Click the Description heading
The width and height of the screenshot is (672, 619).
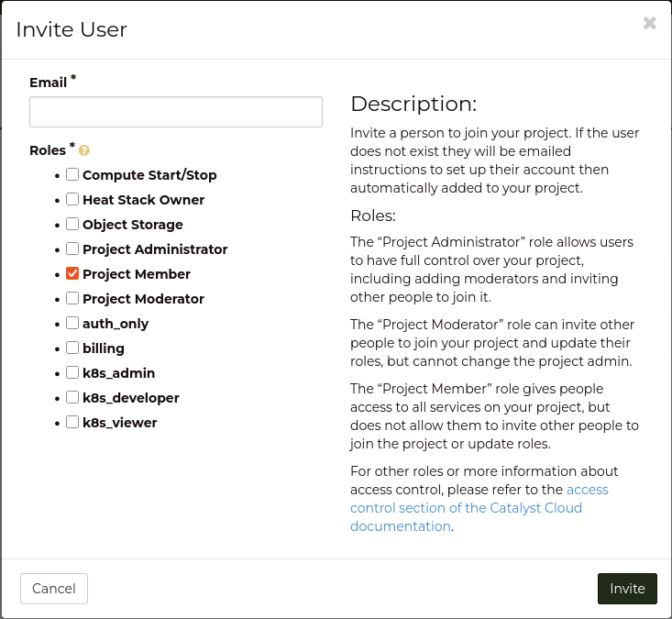pos(413,105)
